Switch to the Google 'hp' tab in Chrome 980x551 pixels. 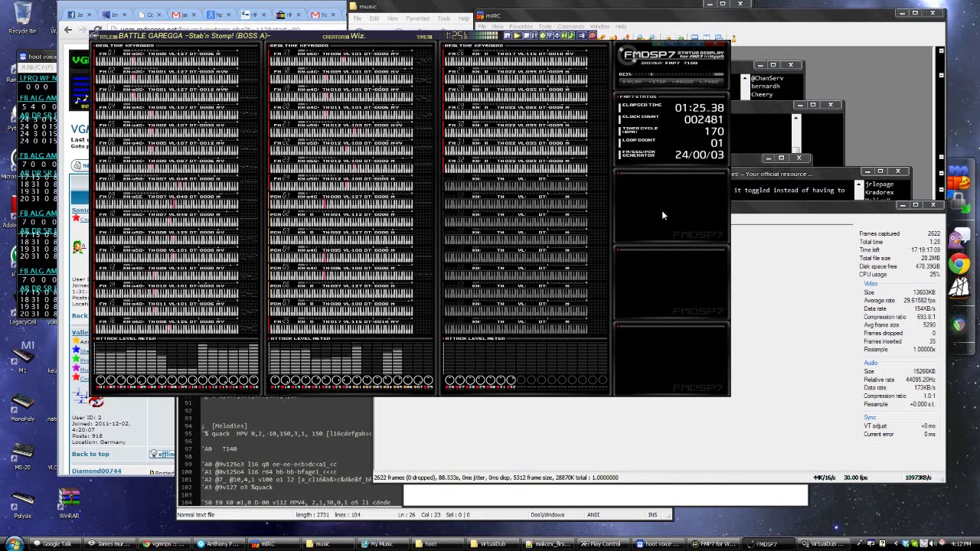coord(220,15)
